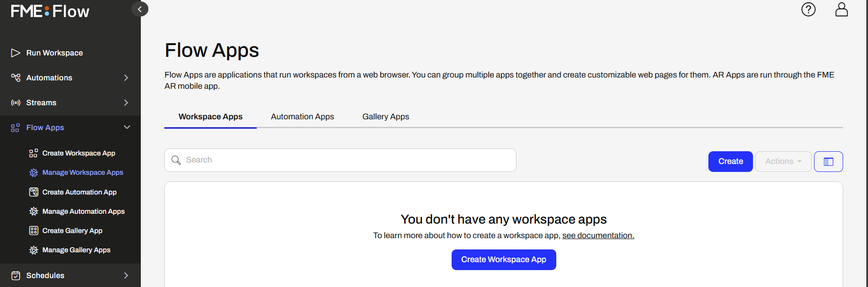The width and height of the screenshot is (868, 287).
Task: Click the page vertical scrollbar
Action: (x=867, y=143)
